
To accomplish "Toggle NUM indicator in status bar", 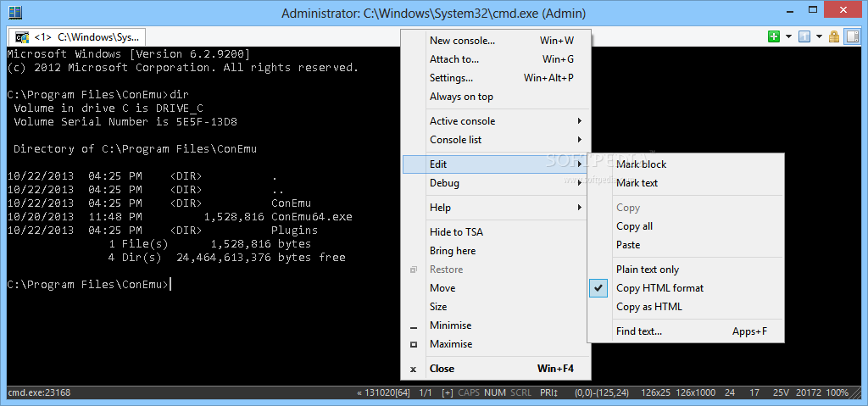I will click(495, 392).
